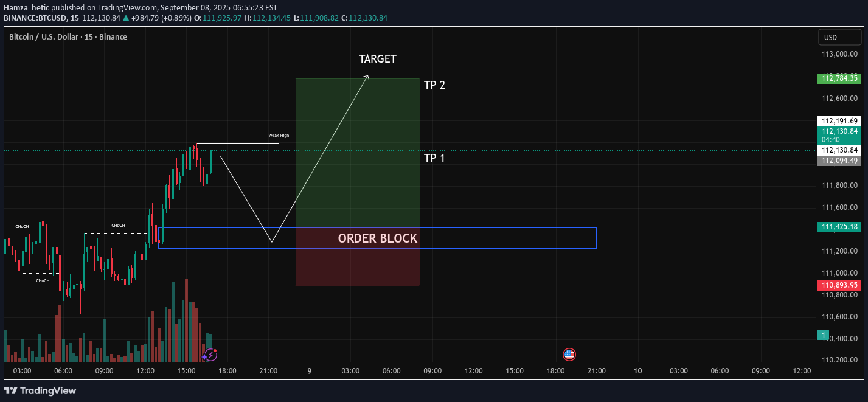
Task: Click the 112,600.00 price axis tick
Action: coord(839,98)
